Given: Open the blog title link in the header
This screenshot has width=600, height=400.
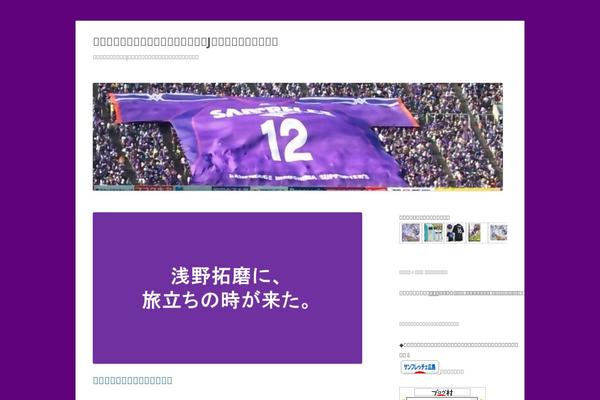Looking at the screenshot, I should point(186,41).
